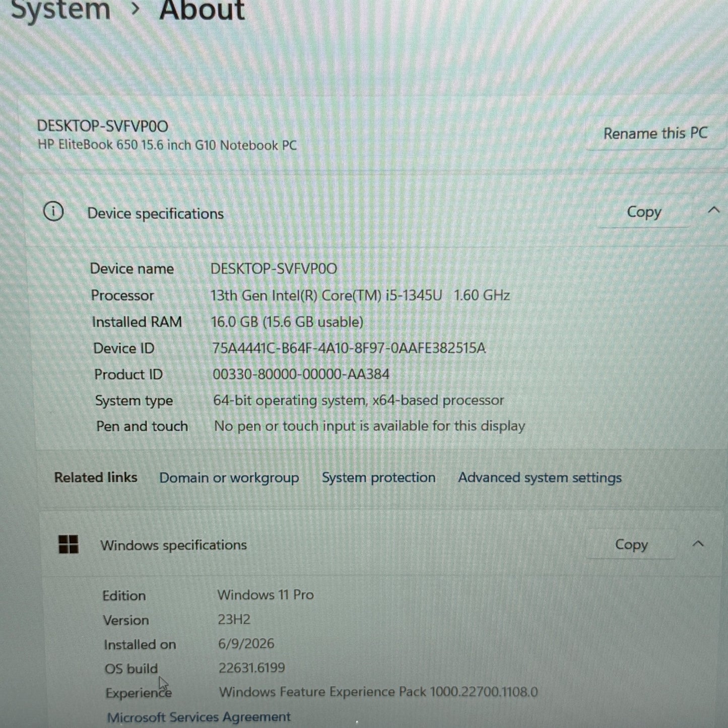Click the Windows specifications header
Viewport: 728px width, 728px height.
[174, 545]
